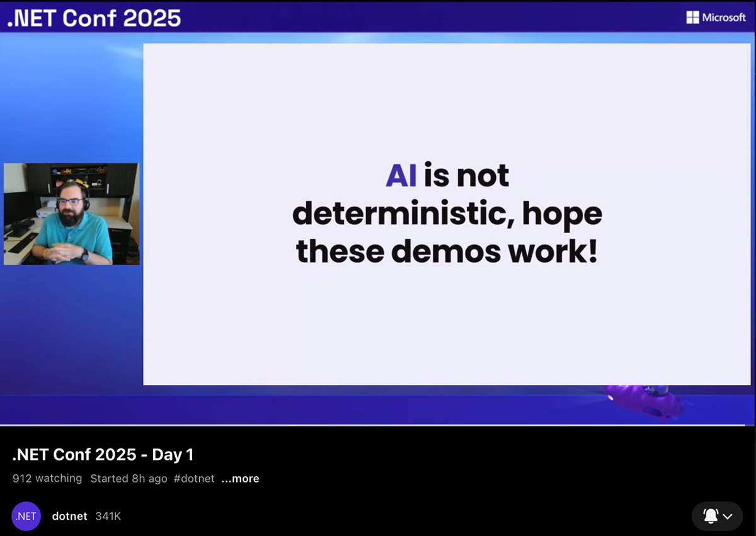
Task: Click the Microsoft wordmark text in the video
Action: pyautogui.click(x=724, y=18)
